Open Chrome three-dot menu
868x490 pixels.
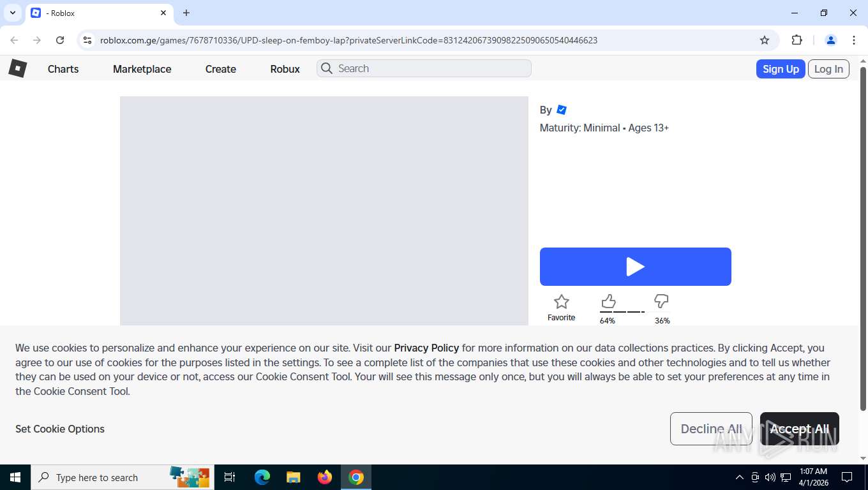coord(854,40)
